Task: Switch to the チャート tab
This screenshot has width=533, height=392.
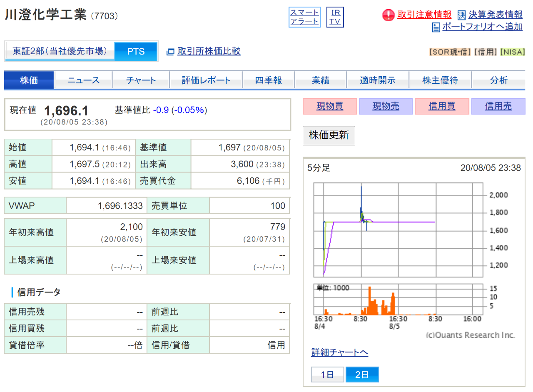Action: click(x=141, y=80)
